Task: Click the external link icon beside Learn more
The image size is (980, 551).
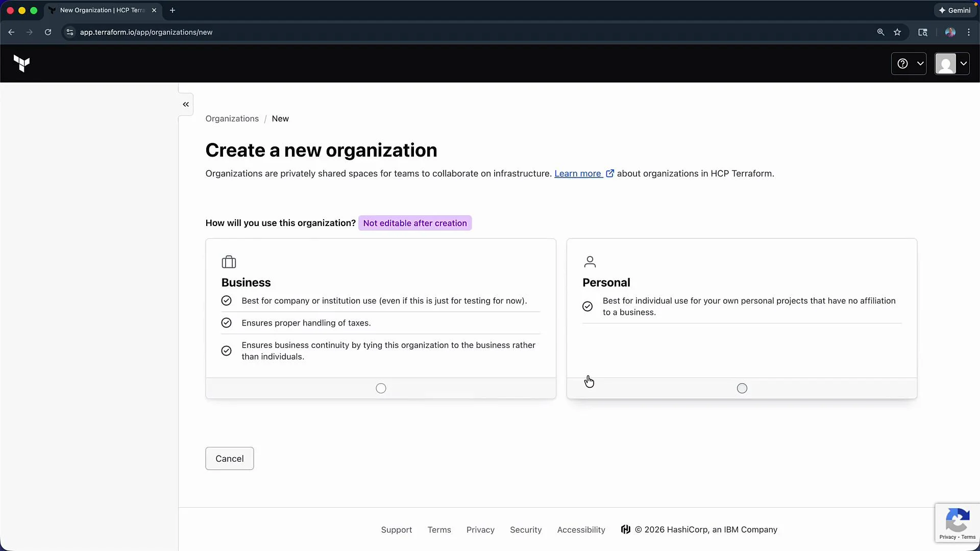Action: 609,173
